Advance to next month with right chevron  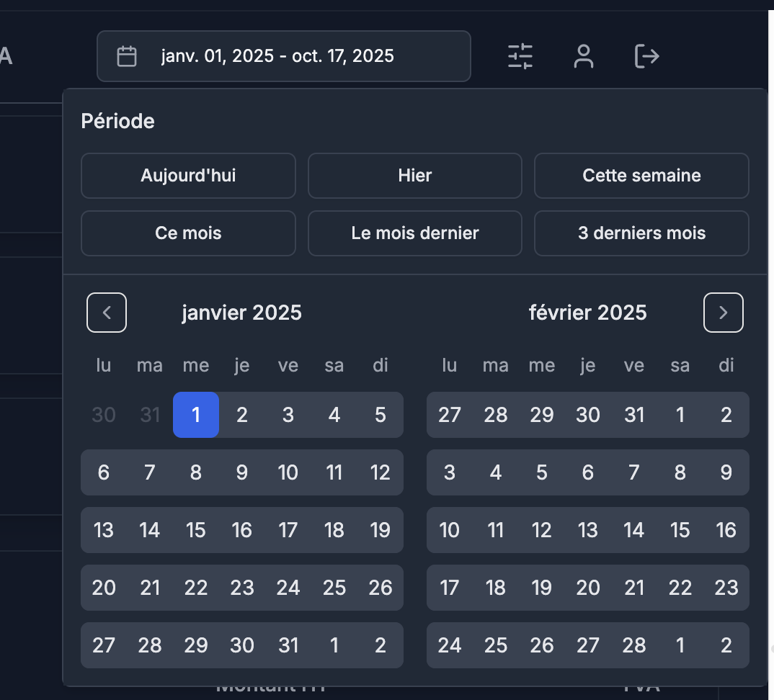point(723,313)
